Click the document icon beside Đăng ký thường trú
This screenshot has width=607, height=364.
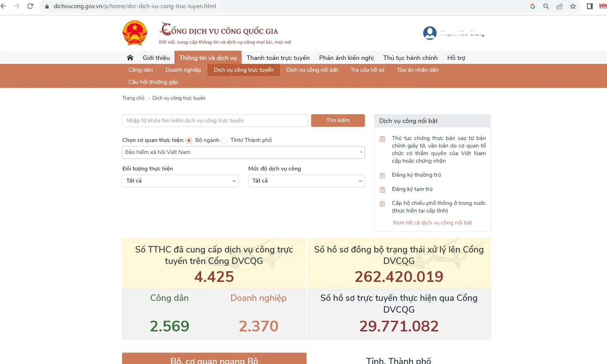pos(382,175)
